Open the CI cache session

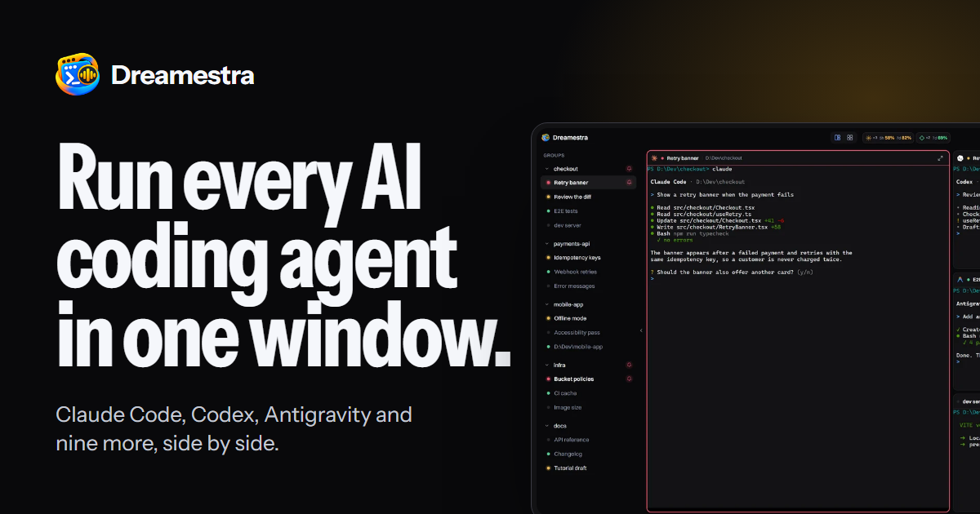tap(588, 392)
